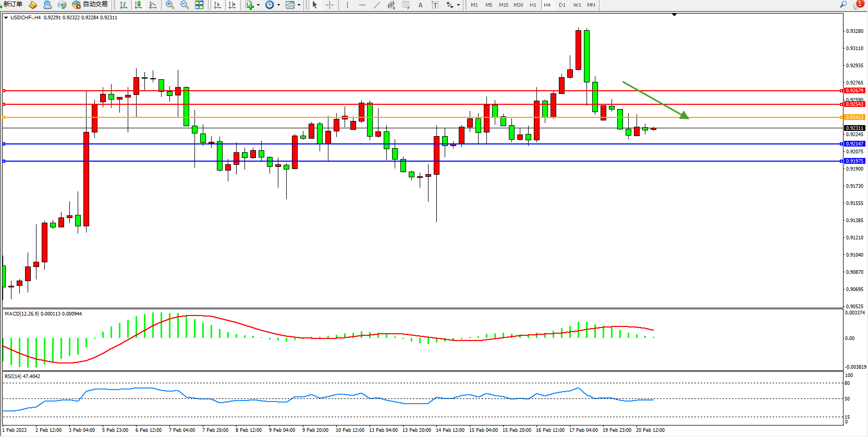Toggle the candlestick chart mode
The width and height of the screenshot is (868, 437).
[138, 5]
